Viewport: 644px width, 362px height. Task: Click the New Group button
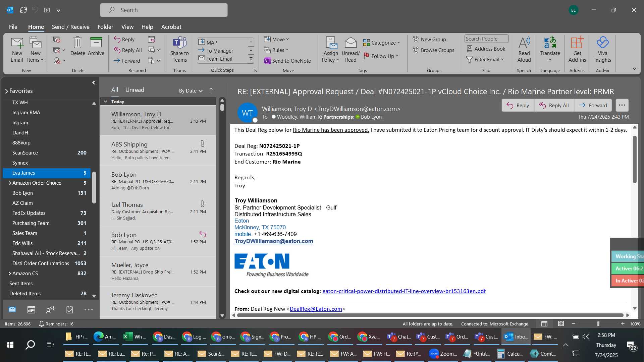tap(429, 39)
